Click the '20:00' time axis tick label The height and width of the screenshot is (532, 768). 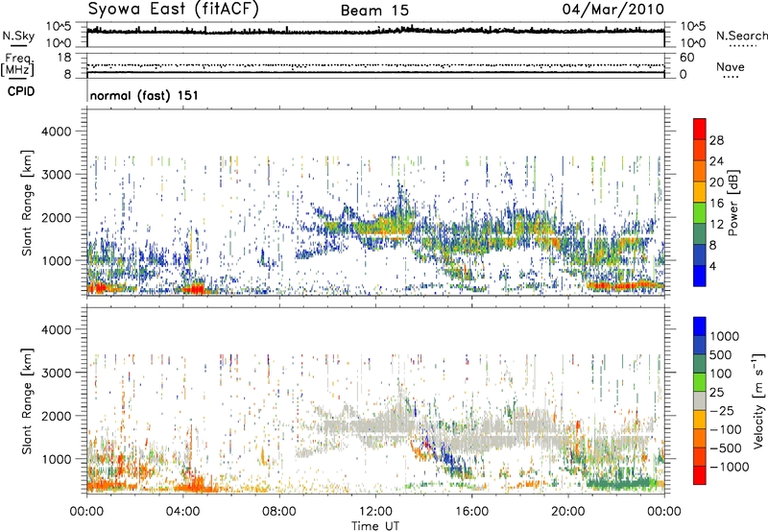(x=567, y=512)
